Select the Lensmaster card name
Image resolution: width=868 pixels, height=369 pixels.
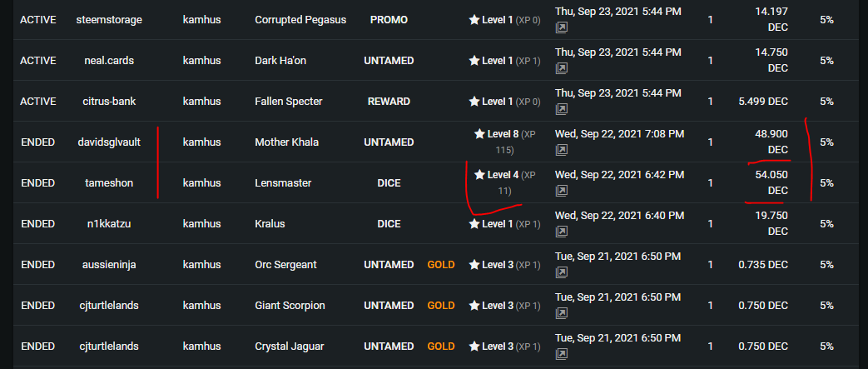(x=283, y=183)
